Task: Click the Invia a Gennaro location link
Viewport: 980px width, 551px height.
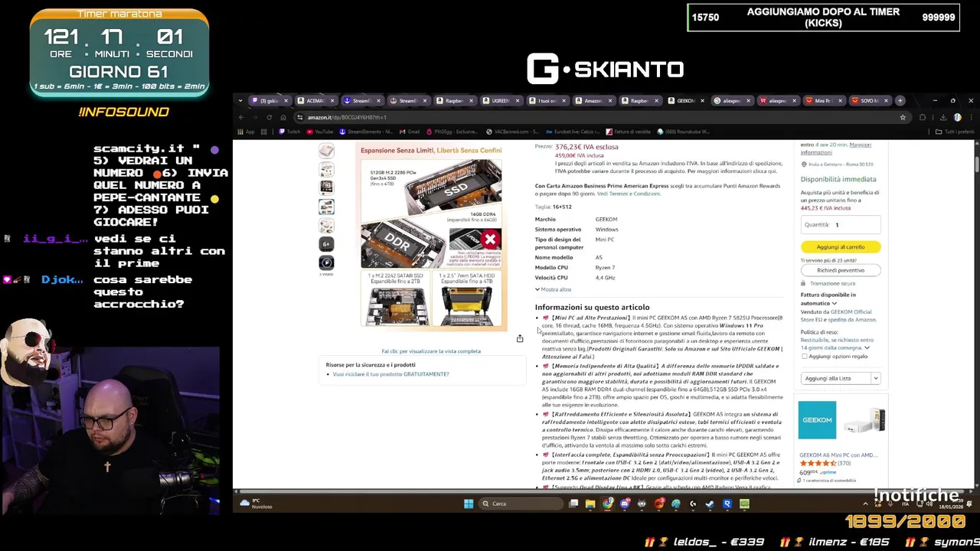Action: pos(841,165)
